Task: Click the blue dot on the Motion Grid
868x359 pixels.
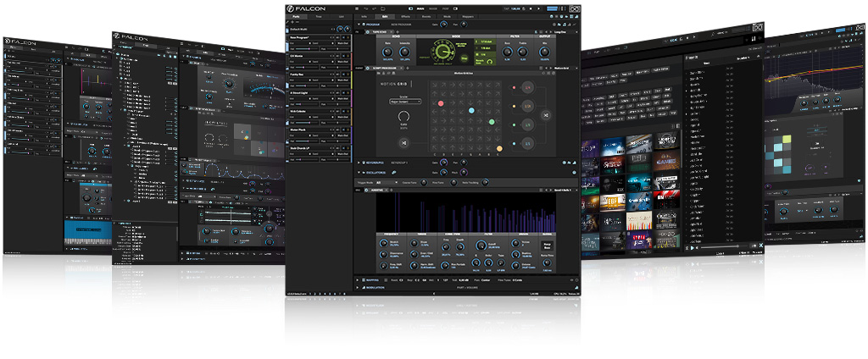Action: point(471,110)
